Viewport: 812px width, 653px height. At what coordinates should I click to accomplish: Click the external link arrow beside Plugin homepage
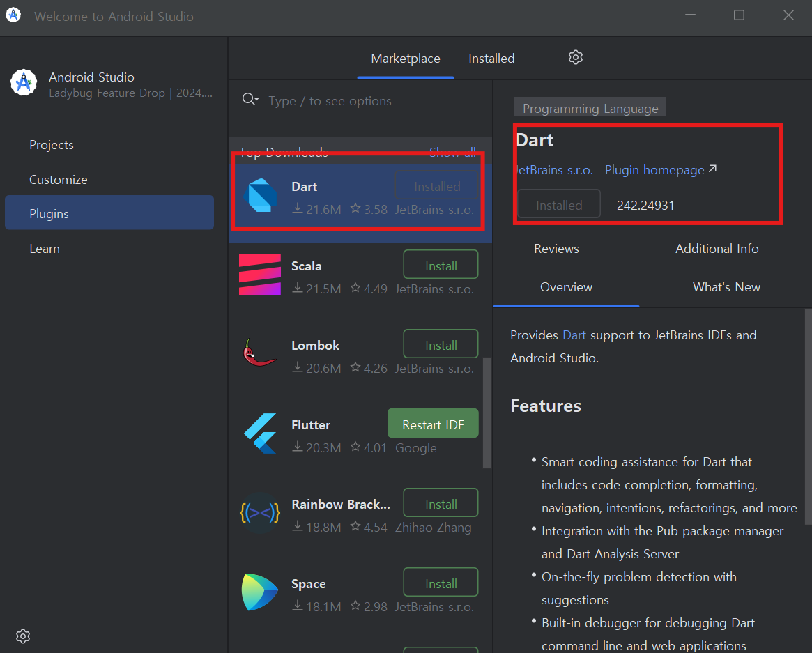(x=712, y=169)
